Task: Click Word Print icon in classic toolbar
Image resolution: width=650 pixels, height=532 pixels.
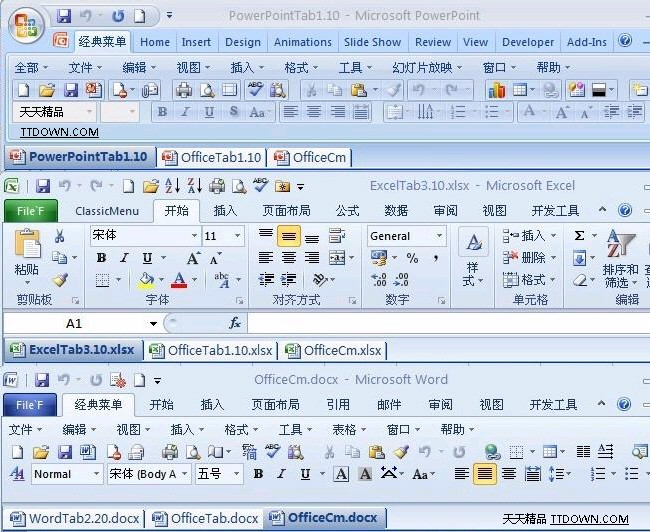Action: (x=170, y=452)
